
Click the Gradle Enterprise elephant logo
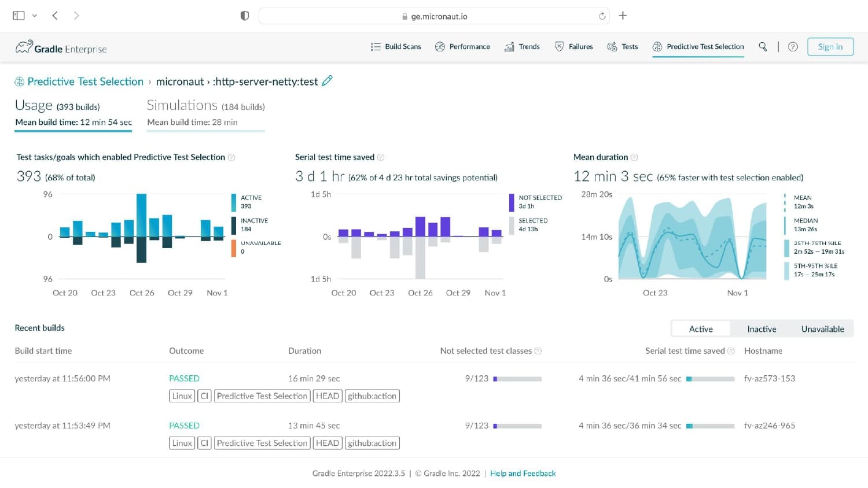click(x=24, y=47)
